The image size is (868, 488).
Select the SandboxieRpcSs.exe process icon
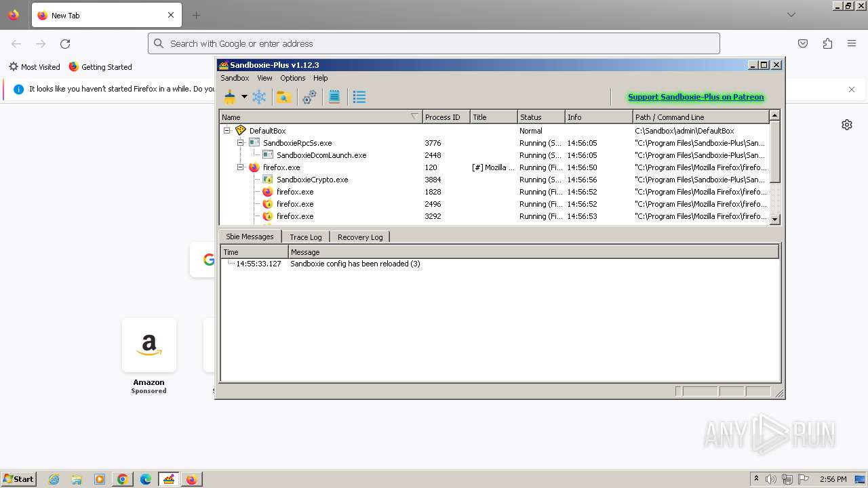coord(254,143)
